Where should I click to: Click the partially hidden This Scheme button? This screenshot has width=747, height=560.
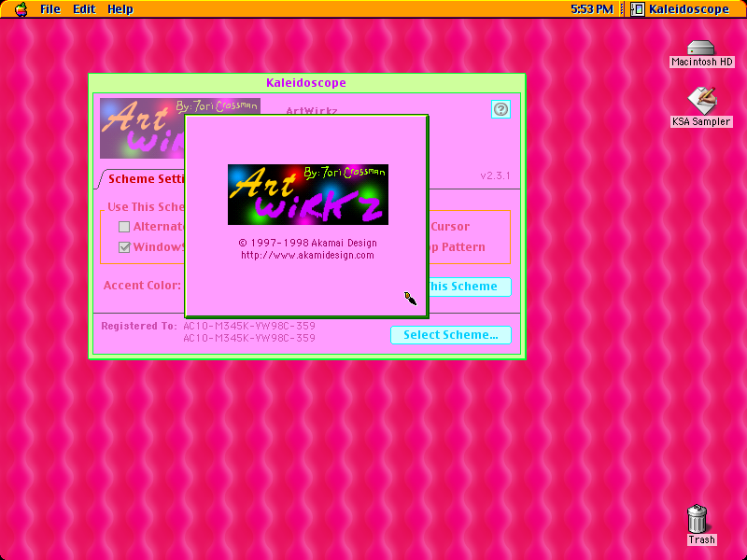tap(470, 287)
